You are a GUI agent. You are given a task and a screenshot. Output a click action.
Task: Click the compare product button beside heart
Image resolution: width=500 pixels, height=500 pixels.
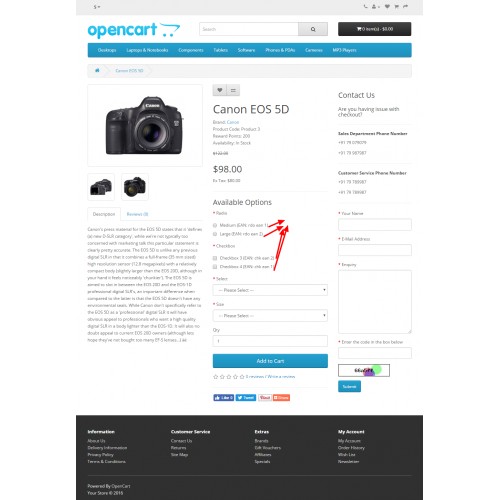(233, 90)
